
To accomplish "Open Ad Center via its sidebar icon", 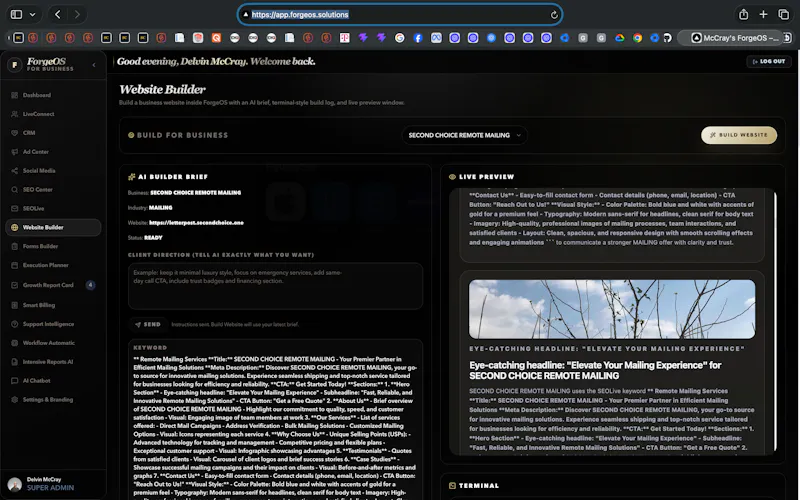I will click(14, 152).
